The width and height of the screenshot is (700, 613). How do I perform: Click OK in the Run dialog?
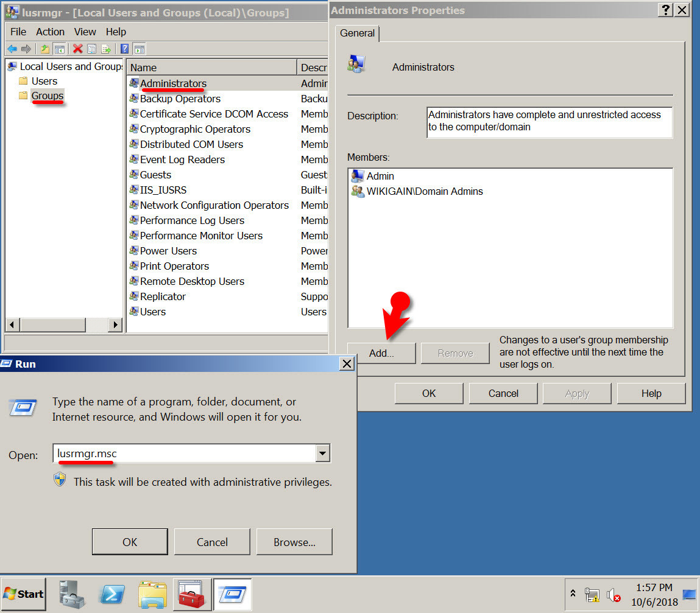(x=130, y=542)
